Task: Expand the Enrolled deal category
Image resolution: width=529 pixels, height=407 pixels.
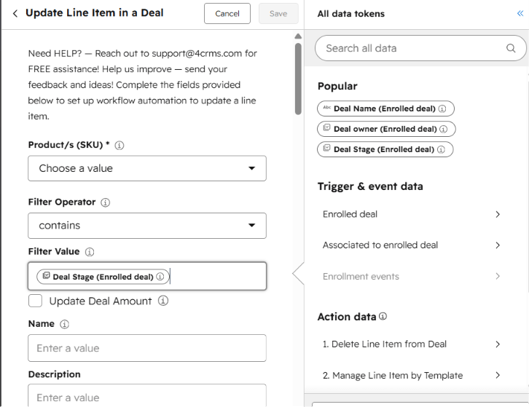Action: click(x=411, y=214)
